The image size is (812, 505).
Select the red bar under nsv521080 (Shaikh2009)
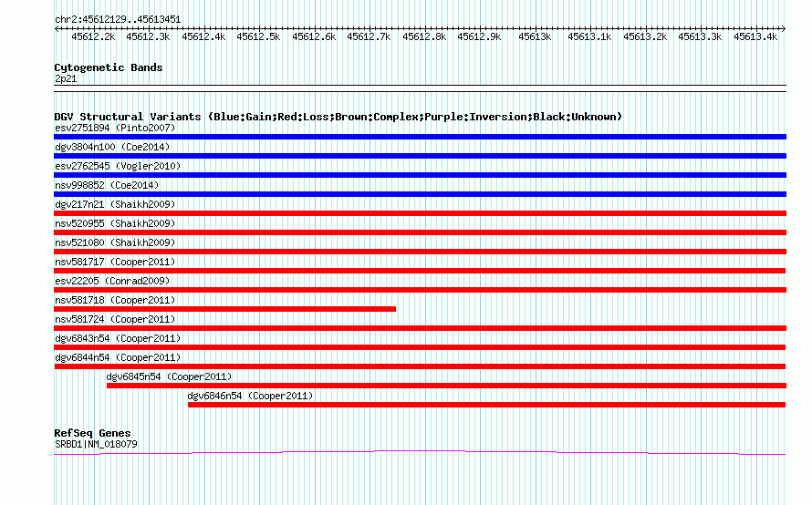(420, 252)
